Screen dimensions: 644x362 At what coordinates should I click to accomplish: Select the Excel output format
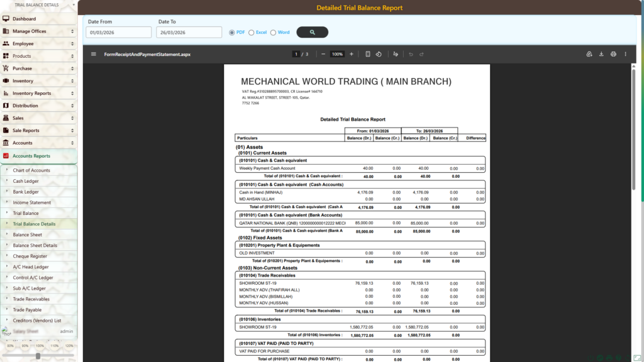pyautogui.click(x=252, y=32)
